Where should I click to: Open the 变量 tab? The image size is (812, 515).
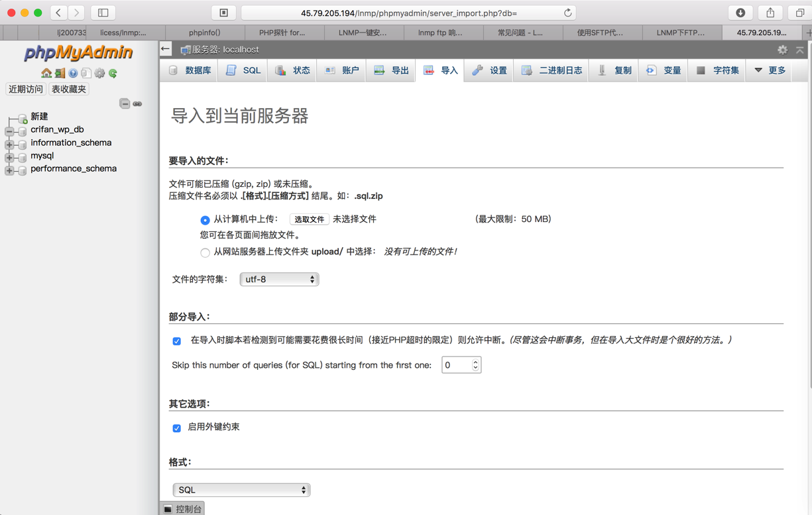664,70
